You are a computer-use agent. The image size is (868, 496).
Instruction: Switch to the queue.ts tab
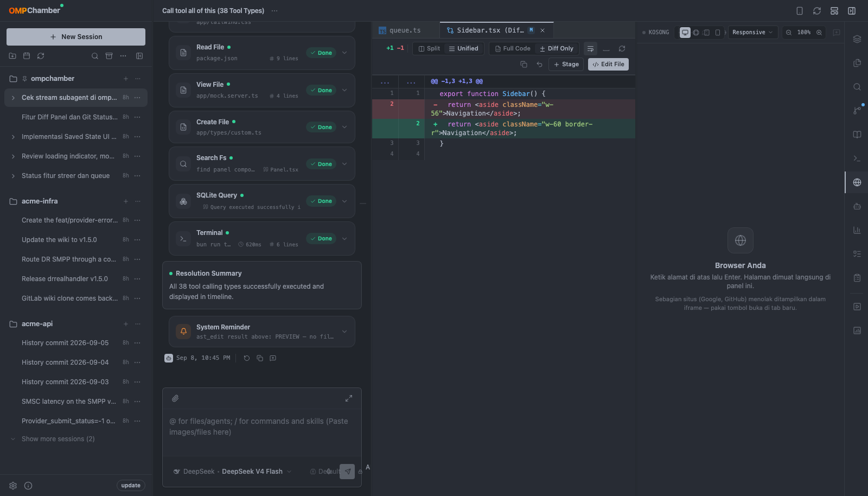(x=405, y=30)
